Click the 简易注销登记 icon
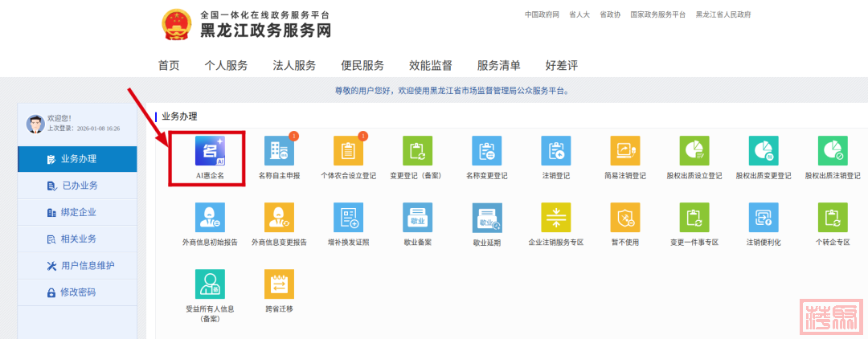868x339 pixels. (624, 151)
